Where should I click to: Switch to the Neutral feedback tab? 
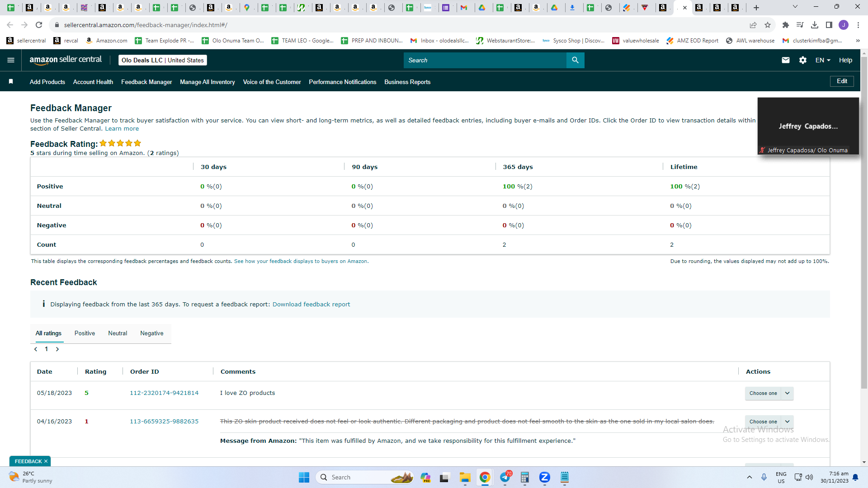(118, 333)
